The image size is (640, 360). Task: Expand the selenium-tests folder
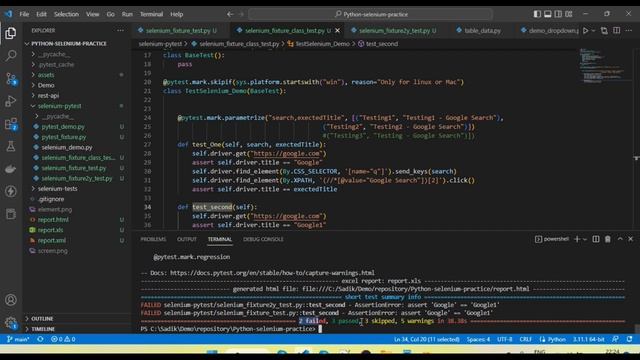click(57, 189)
